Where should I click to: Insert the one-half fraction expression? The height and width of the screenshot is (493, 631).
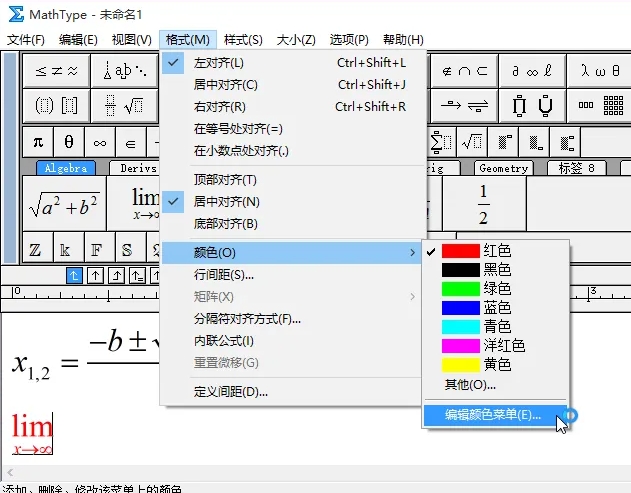point(484,203)
